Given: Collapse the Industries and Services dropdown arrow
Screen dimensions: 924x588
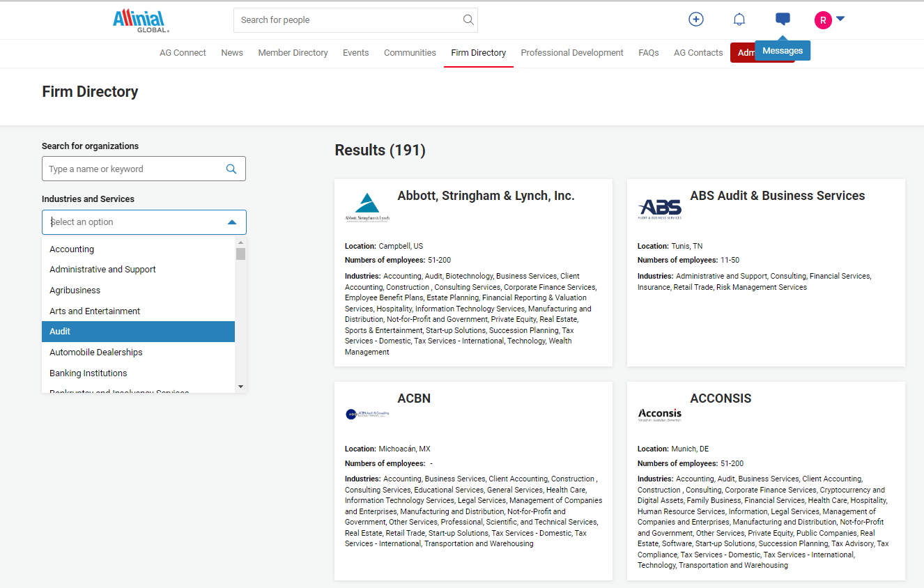Looking at the screenshot, I should [232, 222].
